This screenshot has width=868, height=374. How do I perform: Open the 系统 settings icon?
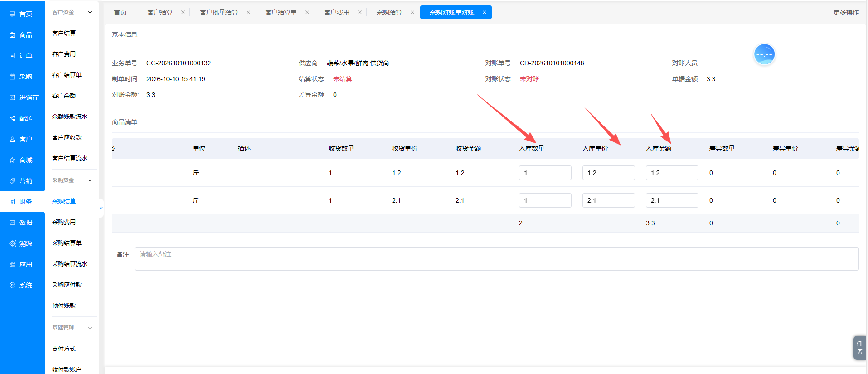point(12,285)
